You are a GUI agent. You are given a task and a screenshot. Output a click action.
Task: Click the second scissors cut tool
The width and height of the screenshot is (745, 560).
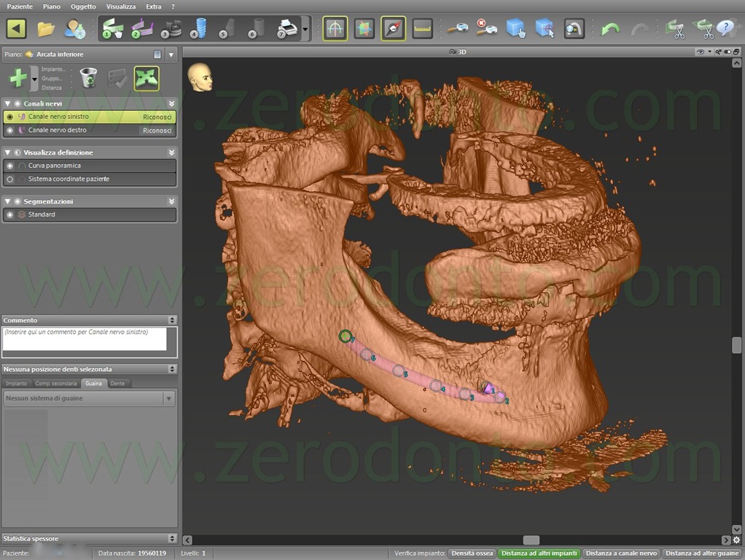[x=703, y=29]
